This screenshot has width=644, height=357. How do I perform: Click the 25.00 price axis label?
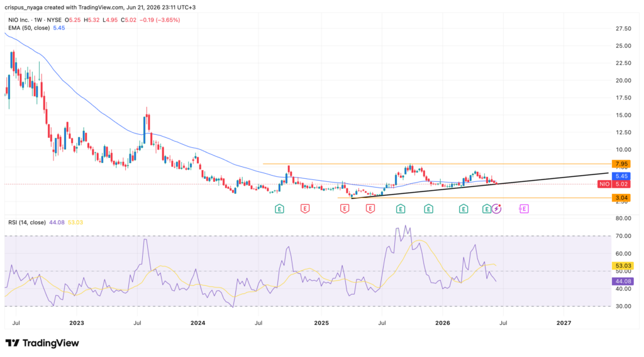coord(623,46)
